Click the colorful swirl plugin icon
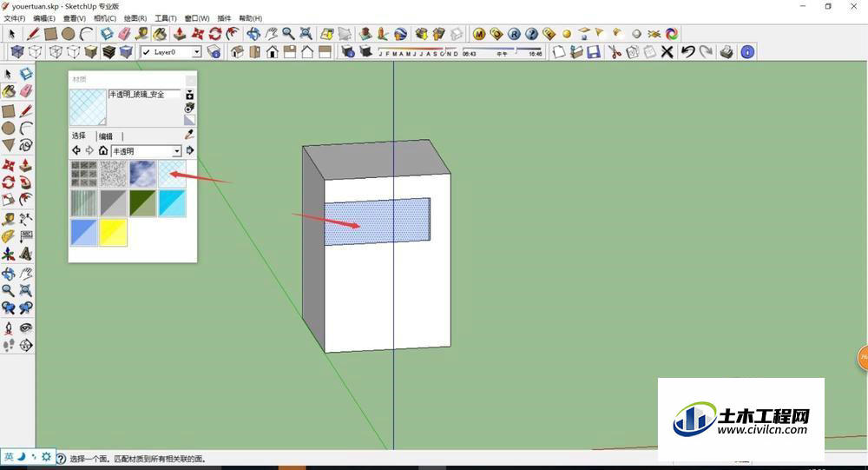Image resolution: width=868 pixels, height=470 pixels. (x=672, y=34)
